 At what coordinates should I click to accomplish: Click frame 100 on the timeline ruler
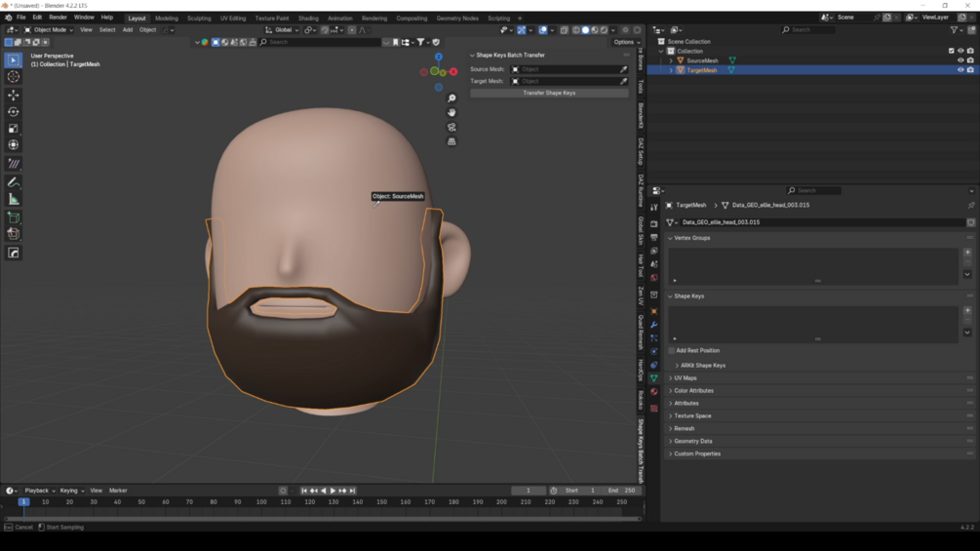tap(261, 502)
